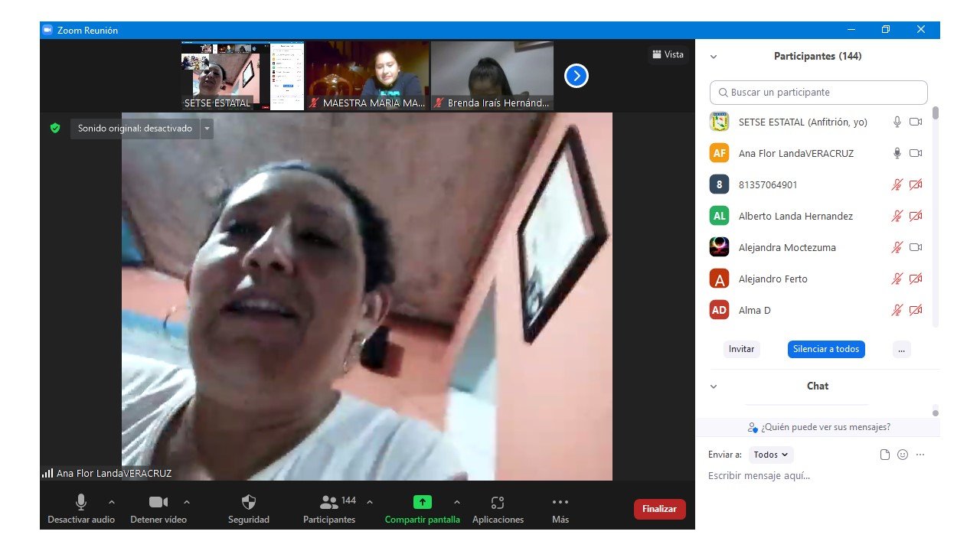This screenshot has width=980, height=551.
Task: Click the Silenciar a todos button
Action: 826,349
